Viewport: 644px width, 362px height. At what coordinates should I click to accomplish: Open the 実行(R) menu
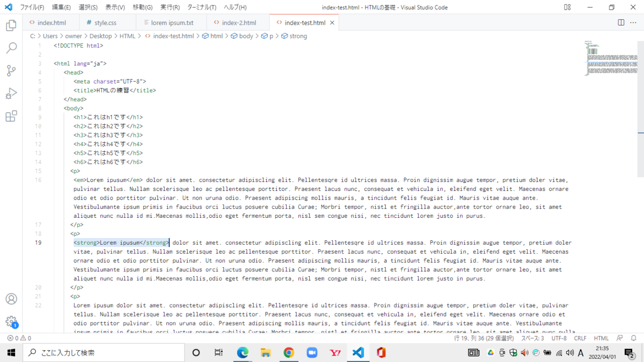coord(170,8)
